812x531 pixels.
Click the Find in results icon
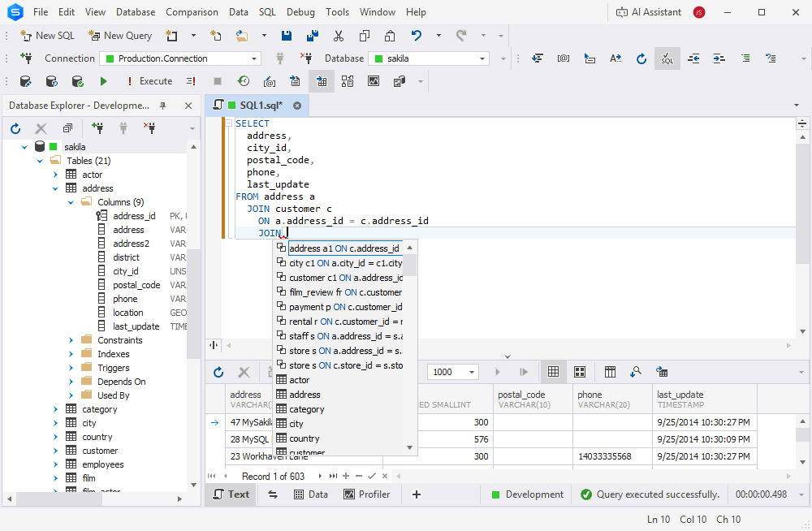[x=636, y=373]
